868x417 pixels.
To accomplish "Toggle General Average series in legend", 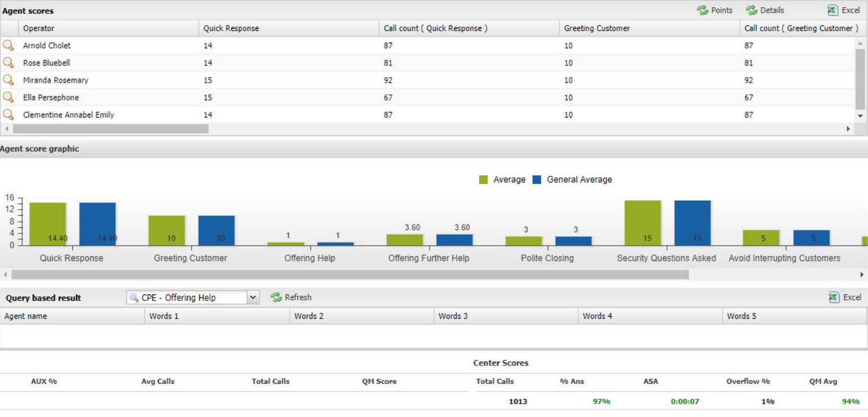I will 572,180.
